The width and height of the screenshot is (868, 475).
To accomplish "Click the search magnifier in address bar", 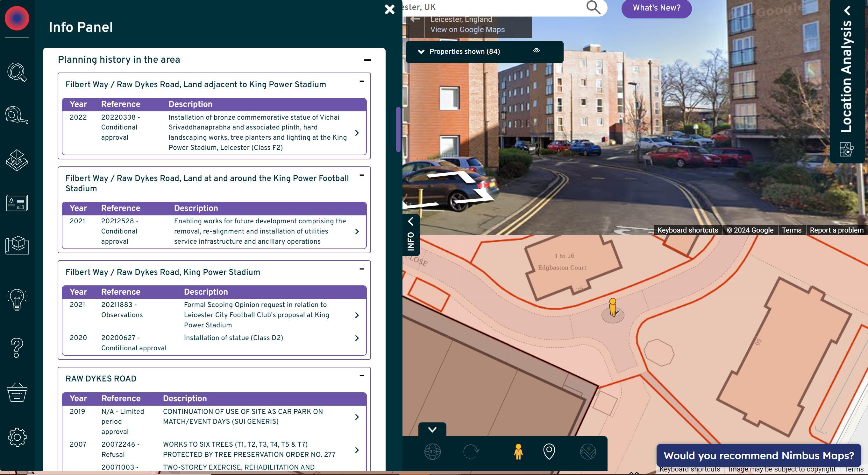I will coord(594,7).
